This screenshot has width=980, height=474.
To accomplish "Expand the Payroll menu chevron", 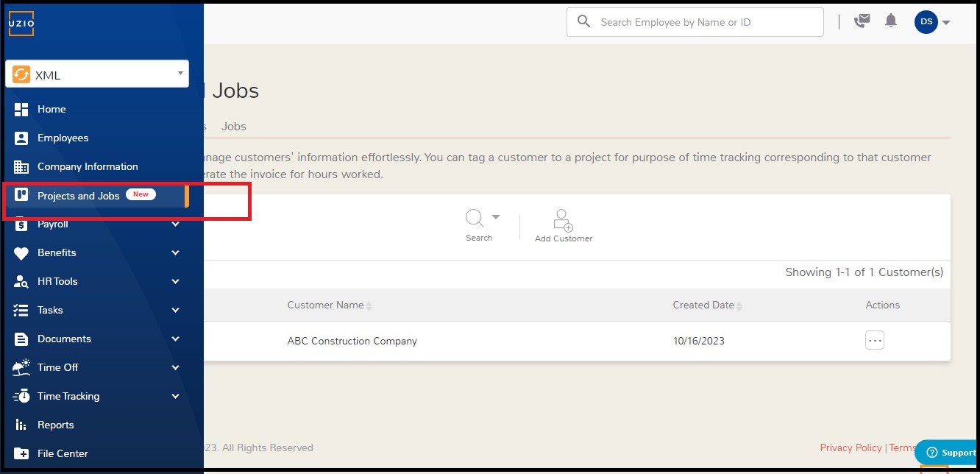I will [175, 224].
